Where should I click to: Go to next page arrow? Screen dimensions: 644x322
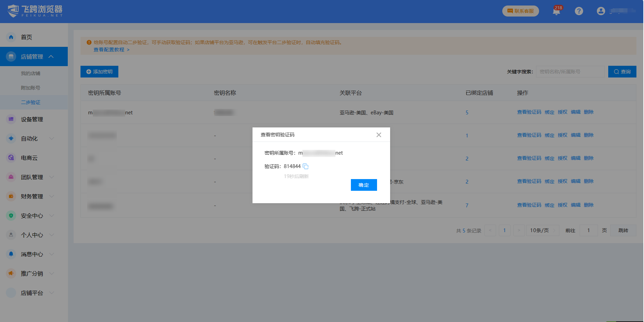[519, 230]
